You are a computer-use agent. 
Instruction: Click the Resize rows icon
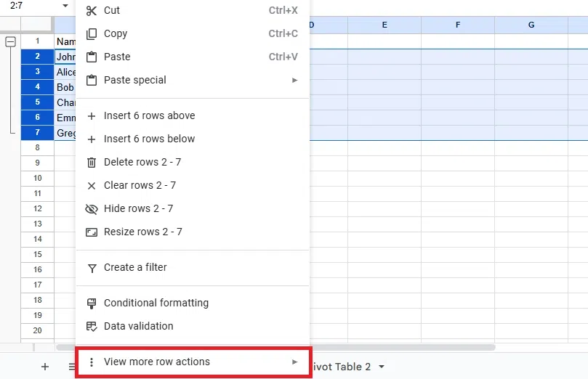(x=91, y=232)
